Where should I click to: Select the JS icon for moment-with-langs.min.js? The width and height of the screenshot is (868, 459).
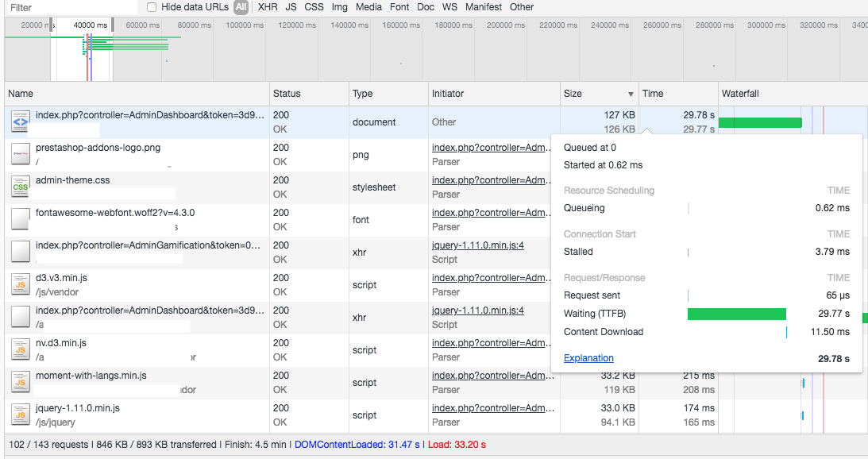pos(21,382)
